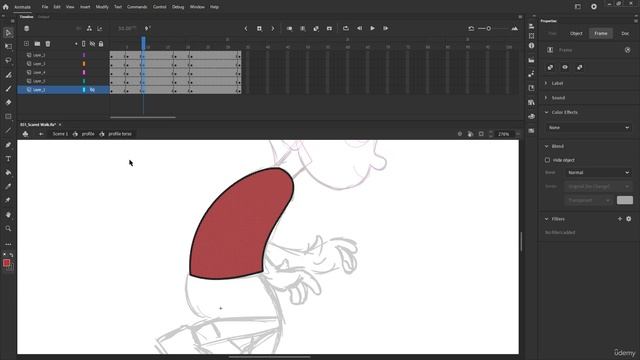This screenshot has height=360, width=640.
Task: Select the Text tool
Action: (8, 159)
